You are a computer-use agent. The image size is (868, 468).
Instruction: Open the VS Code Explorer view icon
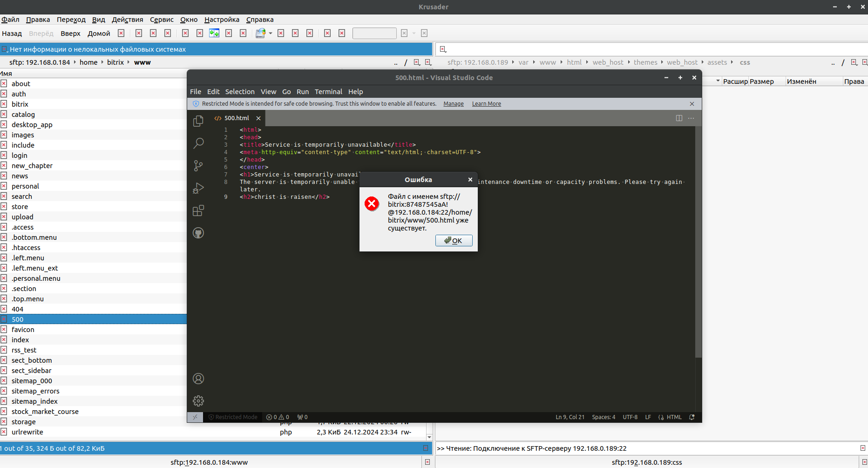198,121
